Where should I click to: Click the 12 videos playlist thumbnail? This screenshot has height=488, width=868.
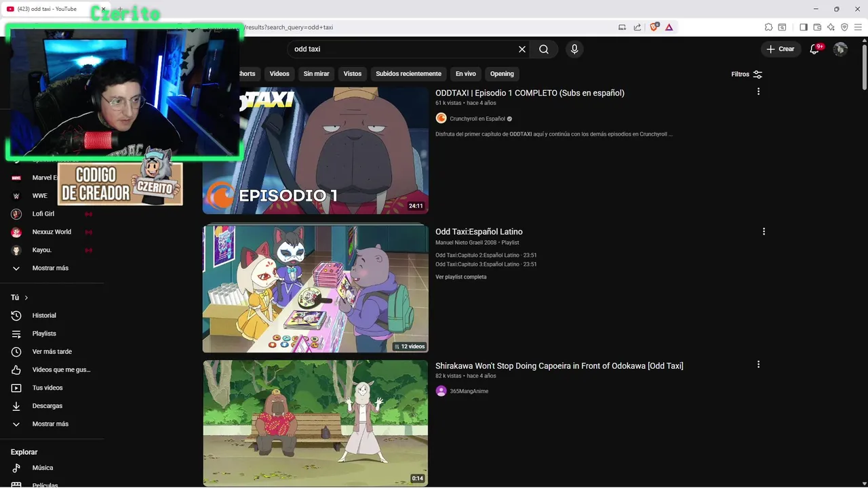315,289
